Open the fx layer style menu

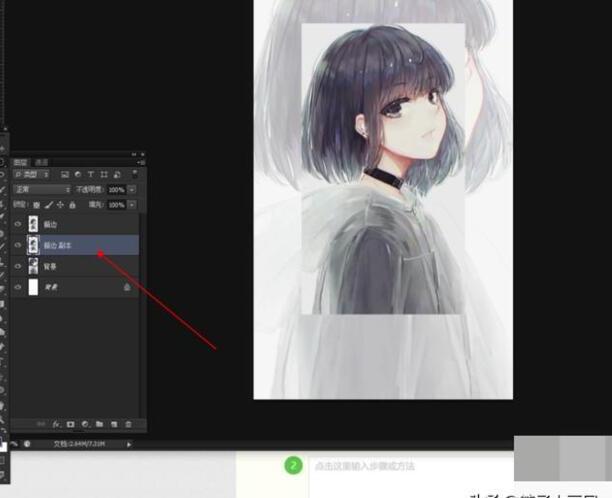click(56, 424)
